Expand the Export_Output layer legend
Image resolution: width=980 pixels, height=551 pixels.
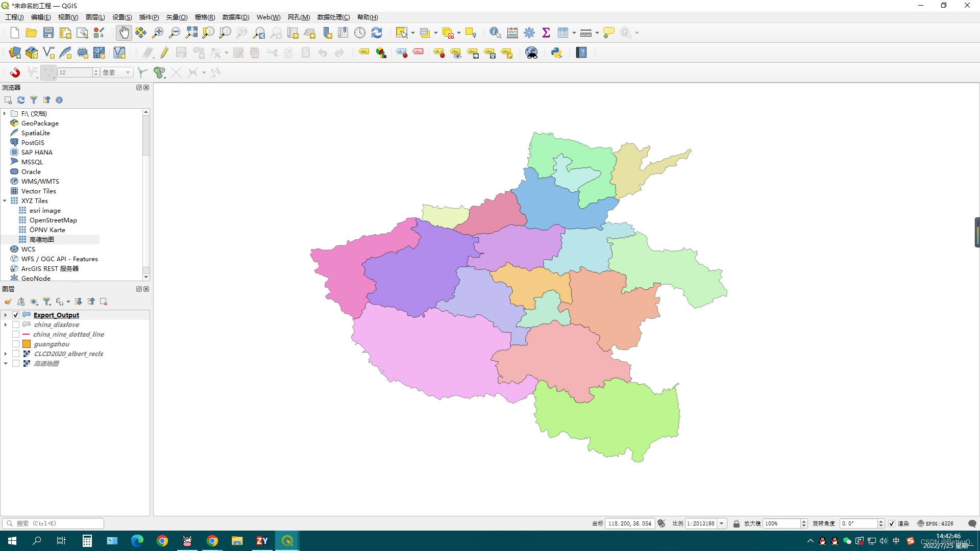tap(6, 315)
